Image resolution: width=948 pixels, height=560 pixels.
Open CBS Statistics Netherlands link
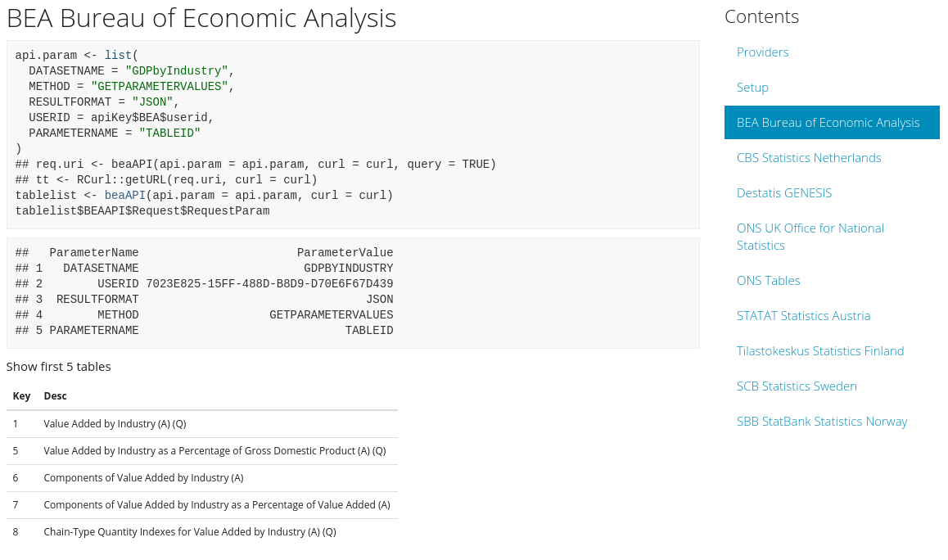(x=808, y=158)
